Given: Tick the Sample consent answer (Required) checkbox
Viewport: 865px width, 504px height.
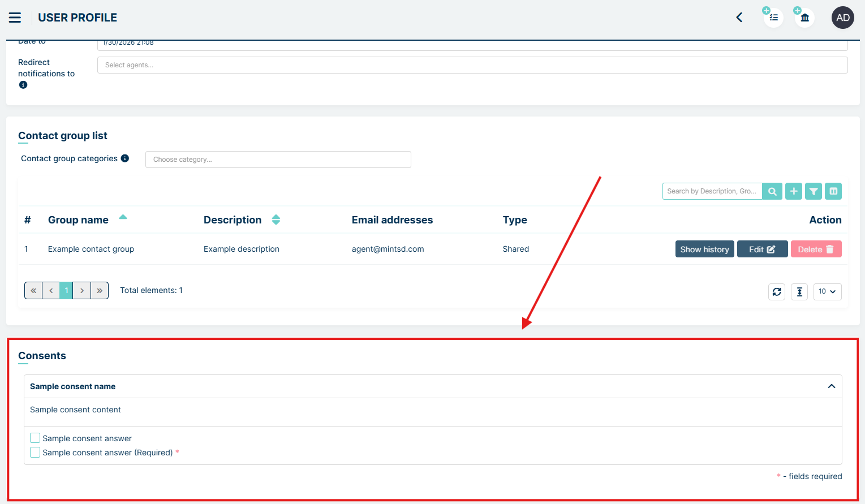Looking at the screenshot, I should pos(35,452).
